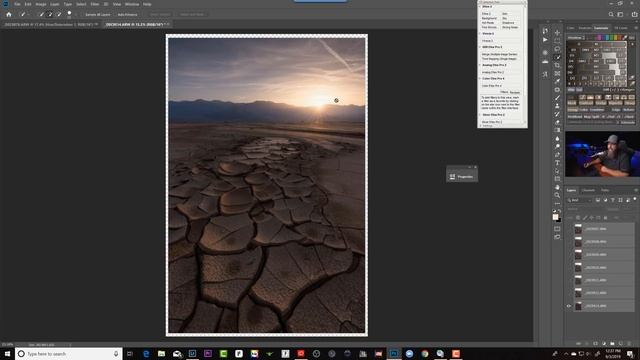Select the Frame tool
The height and width of the screenshot is (360, 640).
coord(557,73)
